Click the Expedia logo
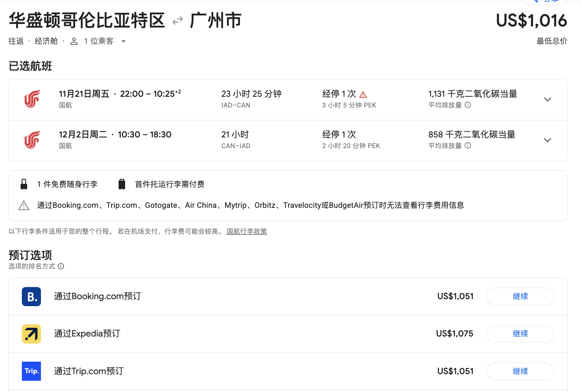The width and height of the screenshot is (582, 392). [x=31, y=334]
